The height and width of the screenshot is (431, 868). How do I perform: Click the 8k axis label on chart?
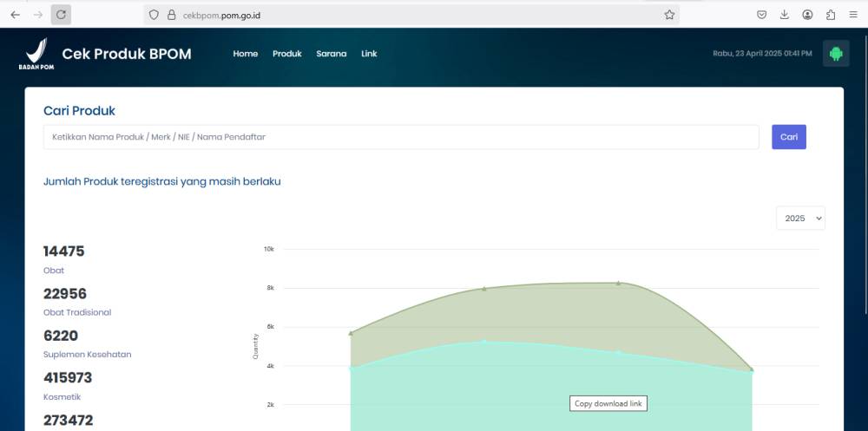click(x=270, y=288)
